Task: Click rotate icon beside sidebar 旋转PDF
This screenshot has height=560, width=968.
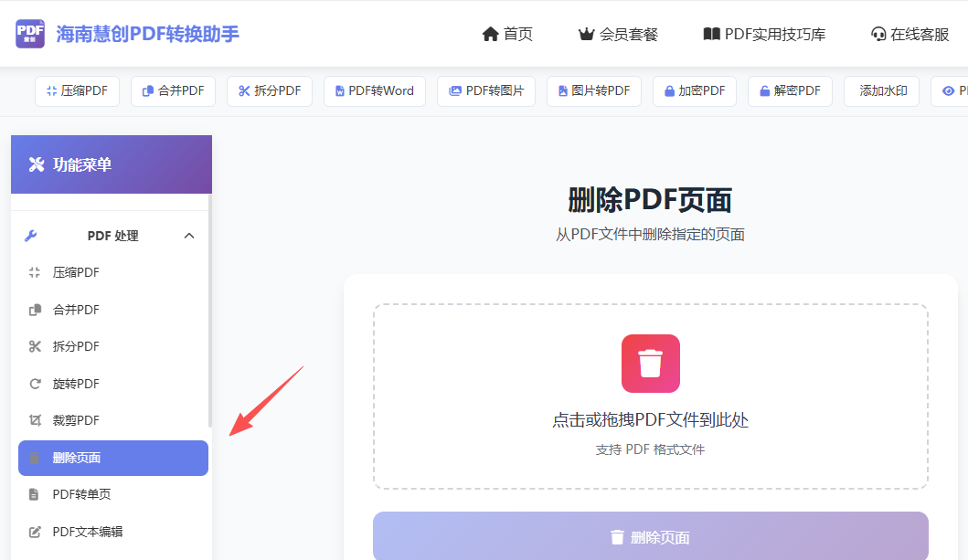Action: tap(35, 384)
